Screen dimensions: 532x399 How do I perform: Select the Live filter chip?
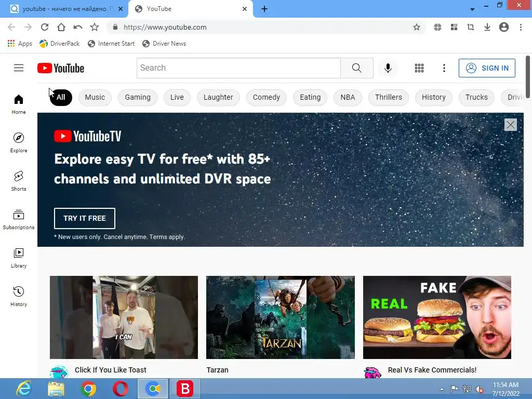[177, 97]
